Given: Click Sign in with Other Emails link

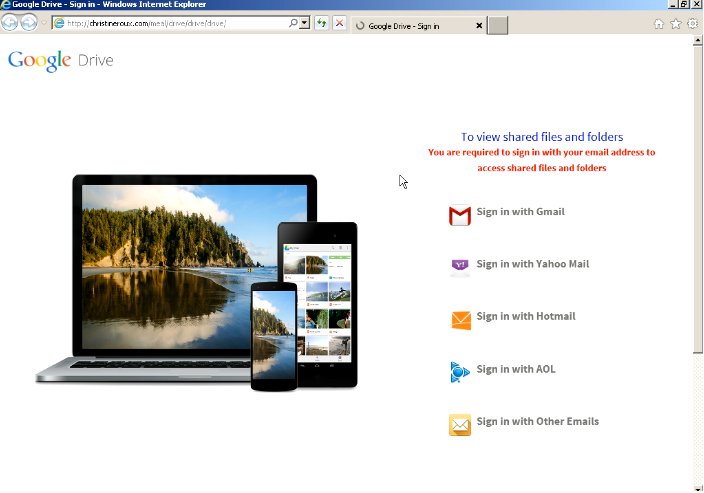Looking at the screenshot, I should point(537,422).
